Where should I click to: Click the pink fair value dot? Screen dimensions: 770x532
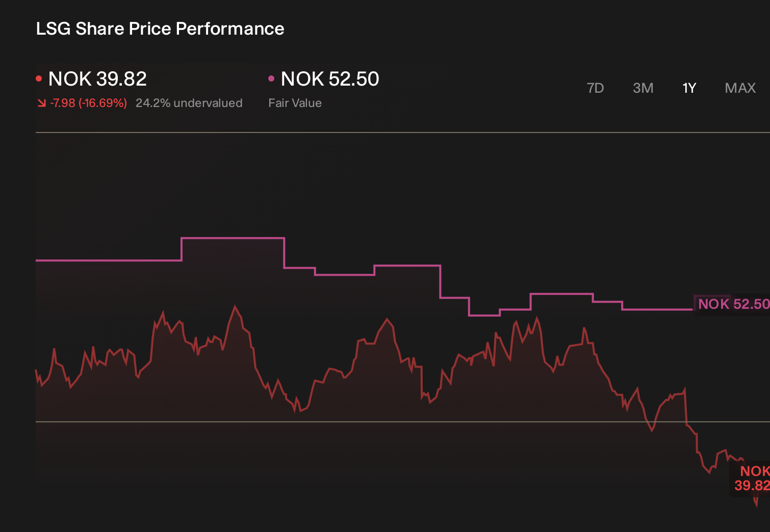click(x=271, y=78)
